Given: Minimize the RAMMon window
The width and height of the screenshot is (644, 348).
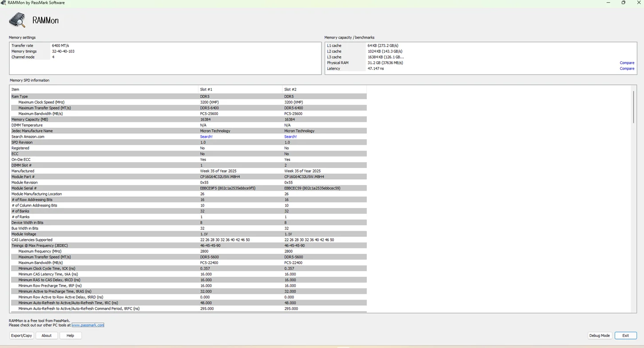Looking at the screenshot, I should [608, 3].
